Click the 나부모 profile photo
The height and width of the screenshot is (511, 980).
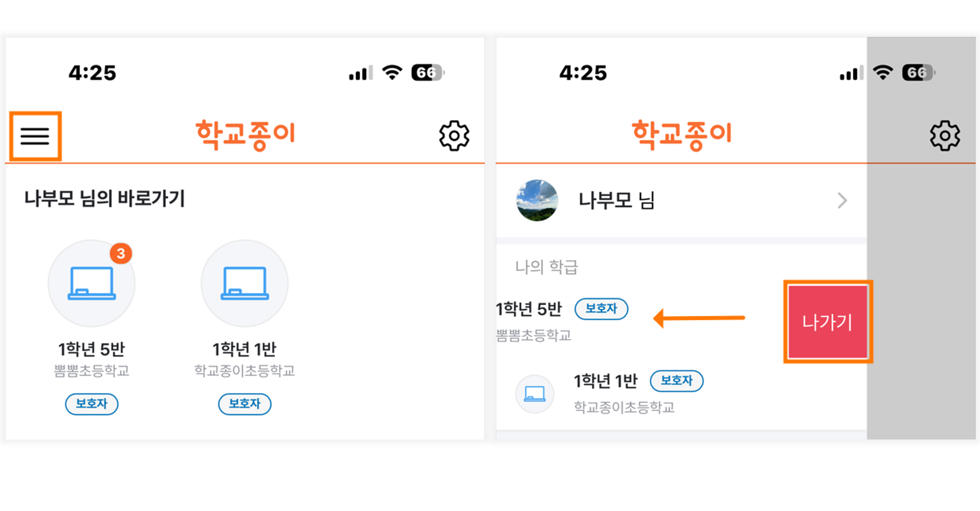537,200
